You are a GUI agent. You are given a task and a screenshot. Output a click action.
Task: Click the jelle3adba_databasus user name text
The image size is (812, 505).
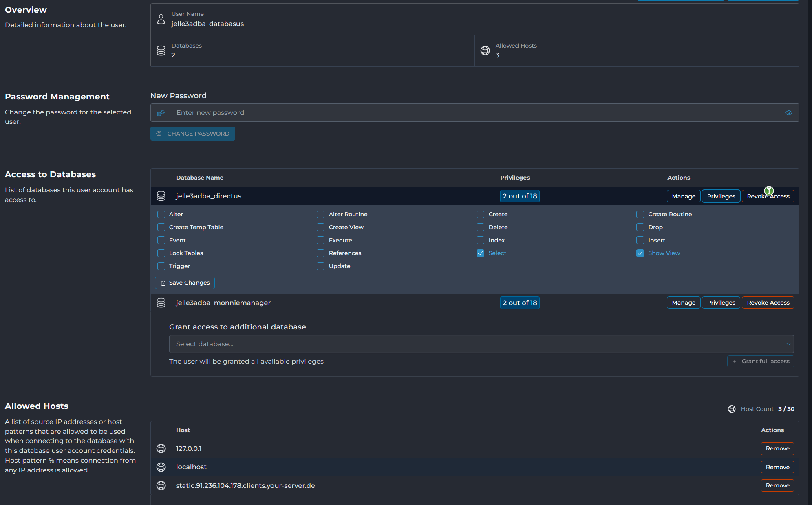point(207,24)
